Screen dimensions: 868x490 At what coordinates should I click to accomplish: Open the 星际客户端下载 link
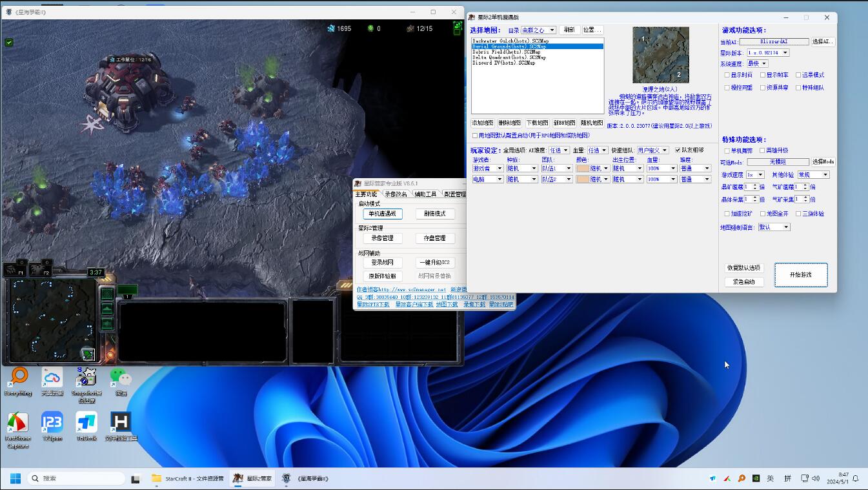click(x=414, y=304)
